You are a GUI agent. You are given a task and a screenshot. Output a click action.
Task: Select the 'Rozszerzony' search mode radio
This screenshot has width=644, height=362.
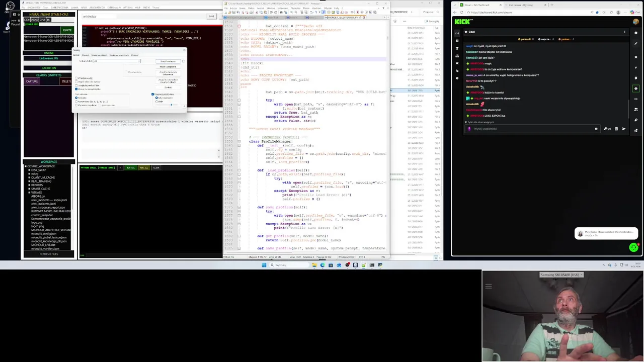[76, 102]
